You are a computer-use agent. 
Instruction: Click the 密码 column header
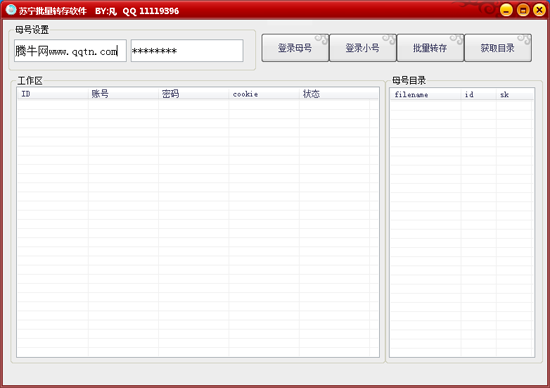(194, 94)
